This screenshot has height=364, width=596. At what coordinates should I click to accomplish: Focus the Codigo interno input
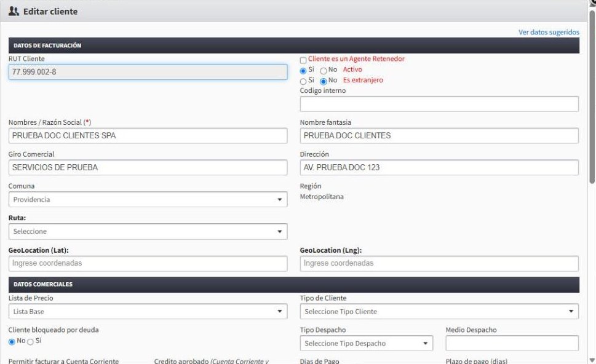click(439, 104)
